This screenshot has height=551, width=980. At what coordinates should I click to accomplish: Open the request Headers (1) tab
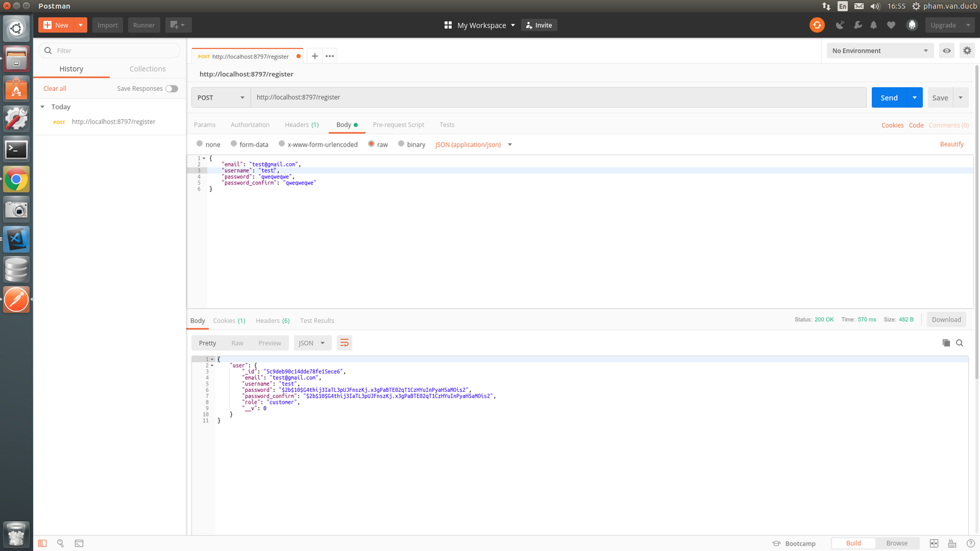[x=302, y=125]
